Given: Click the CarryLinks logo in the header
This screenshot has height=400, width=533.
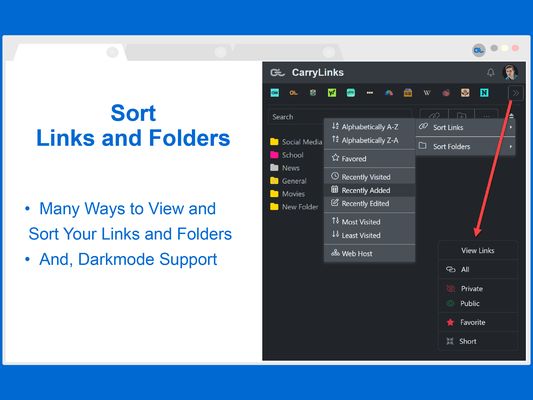Looking at the screenshot, I should [277, 72].
